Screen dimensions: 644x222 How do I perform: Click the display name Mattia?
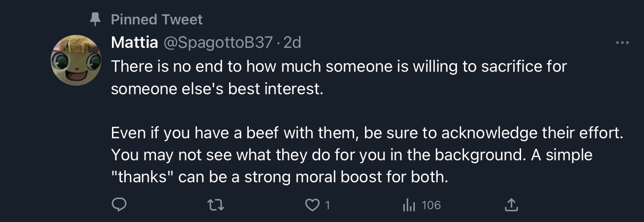coord(134,43)
